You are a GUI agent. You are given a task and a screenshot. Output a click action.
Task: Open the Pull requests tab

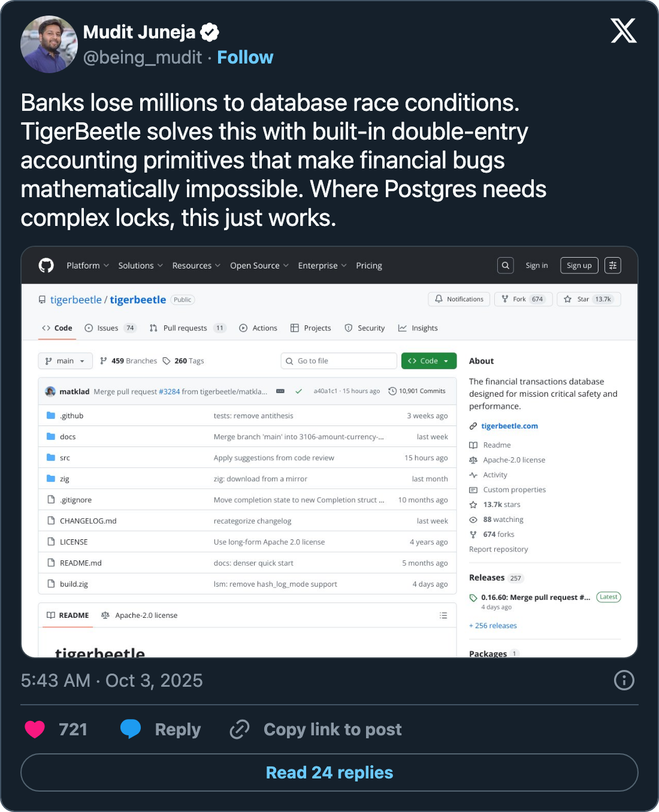pyautogui.click(x=186, y=328)
